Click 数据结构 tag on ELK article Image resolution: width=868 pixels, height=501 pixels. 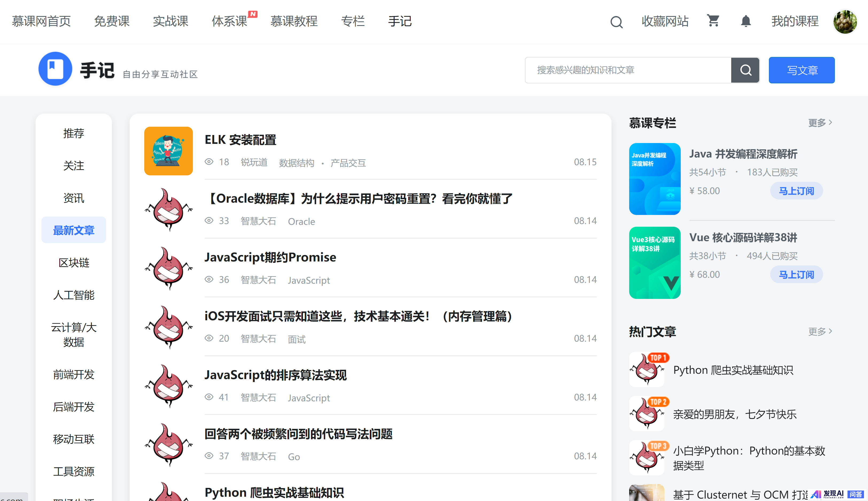(297, 163)
